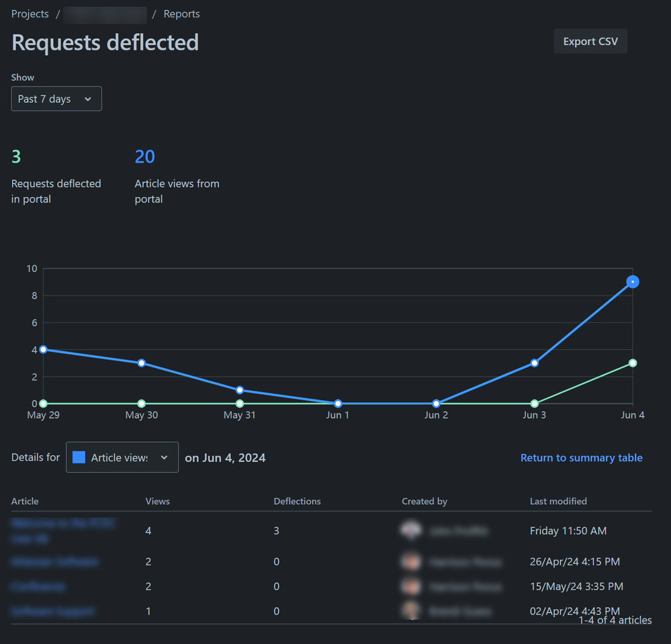Select the Jun 2 point where both lines meet

(x=436, y=403)
